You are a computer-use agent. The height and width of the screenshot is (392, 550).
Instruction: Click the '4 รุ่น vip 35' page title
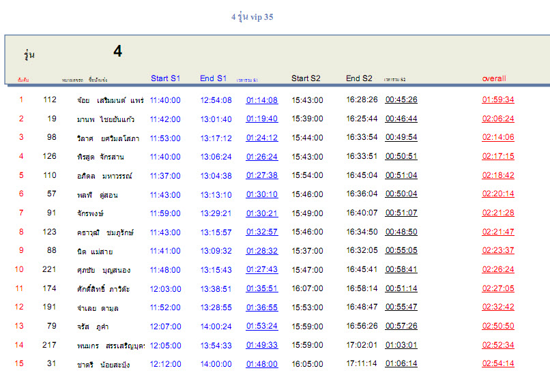[252, 16]
